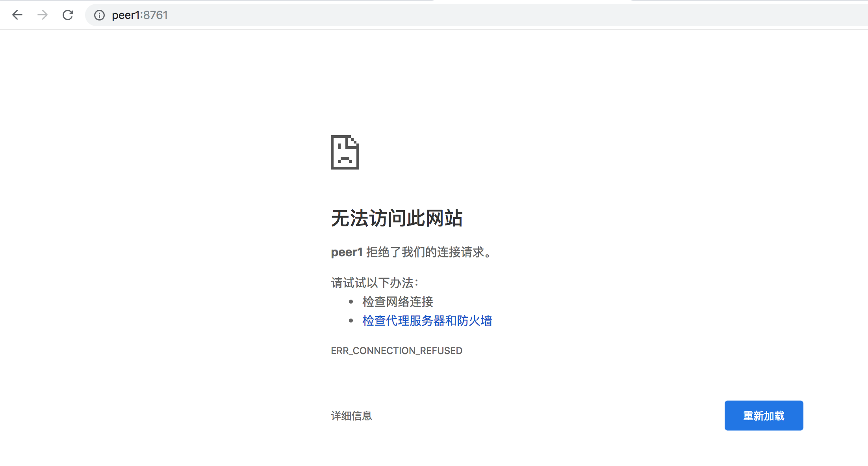Click the 8761 port number in the URL
Screen dimensions: 868x466
[156, 15]
